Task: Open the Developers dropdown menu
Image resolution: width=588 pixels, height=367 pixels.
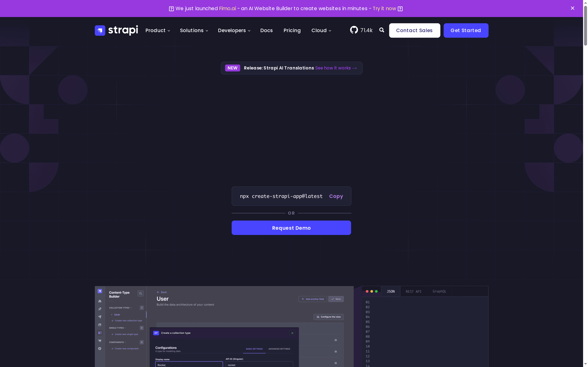Action: [234, 31]
